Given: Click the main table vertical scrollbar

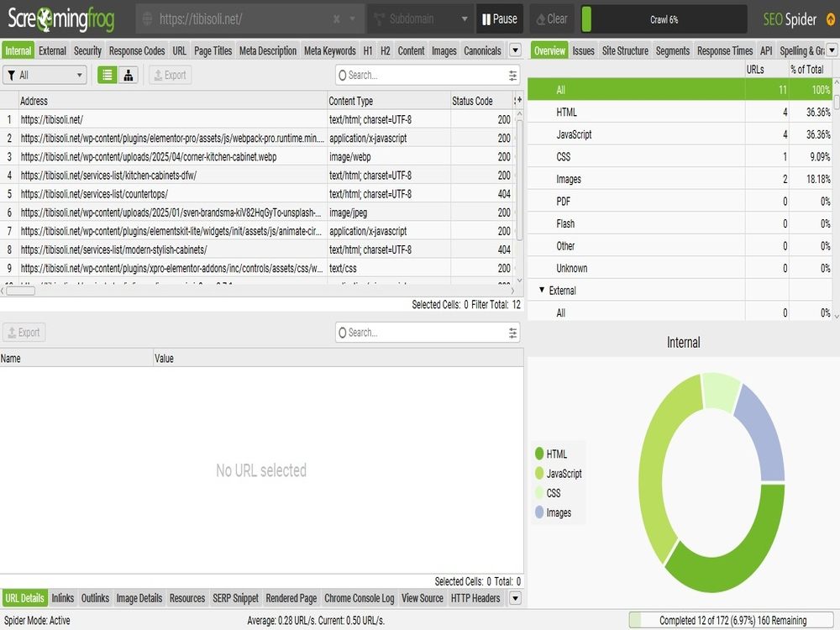Looking at the screenshot, I should 518,180.
